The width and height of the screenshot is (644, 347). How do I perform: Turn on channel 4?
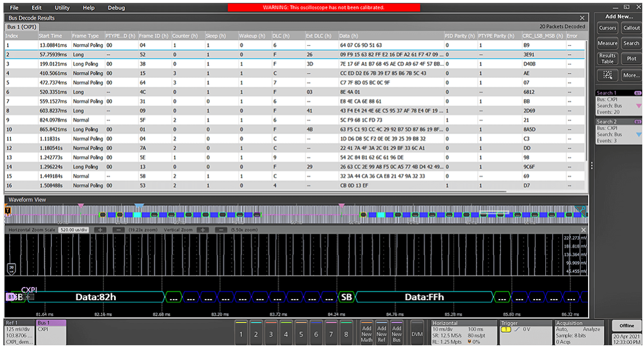coord(286,332)
